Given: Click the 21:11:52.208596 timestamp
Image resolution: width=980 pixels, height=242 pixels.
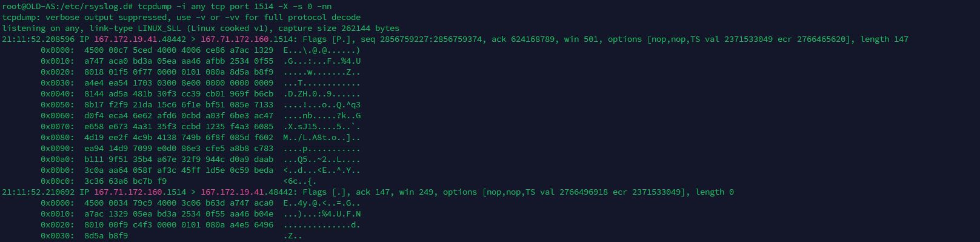Looking at the screenshot, I should (x=38, y=39).
